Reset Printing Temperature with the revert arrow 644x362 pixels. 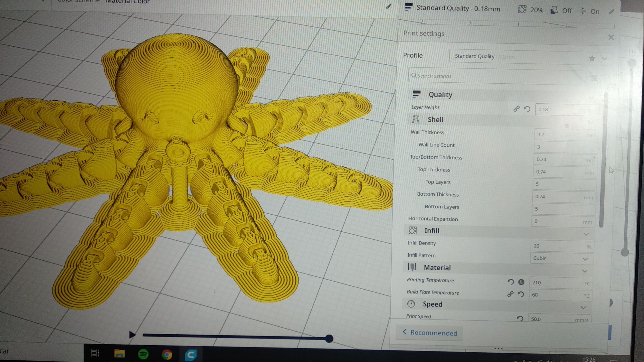pyautogui.click(x=511, y=282)
